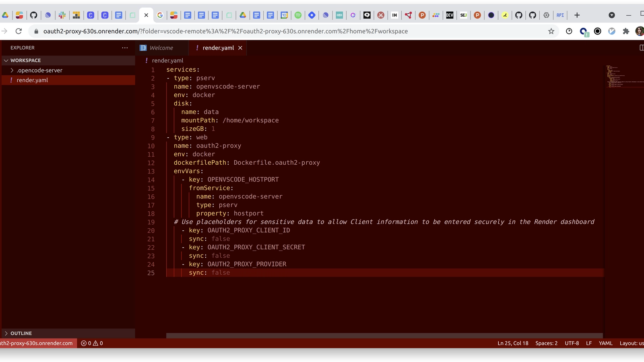644x362 pixels.
Task: Click Spaces: 2 indentation setting
Action: [x=546, y=343]
